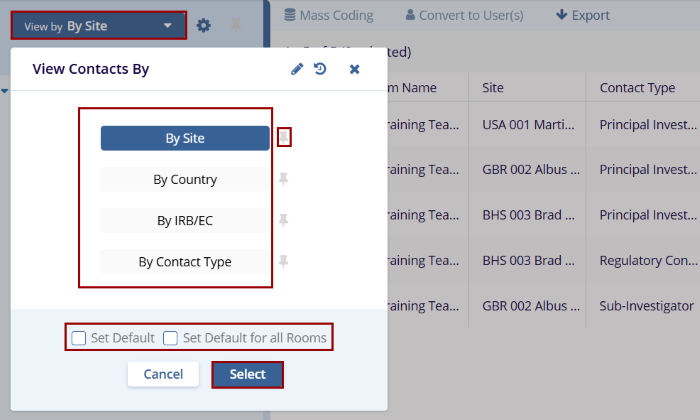Close the View Contacts By dialog
This screenshot has height=420, width=700.
click(x=354, y=69)
